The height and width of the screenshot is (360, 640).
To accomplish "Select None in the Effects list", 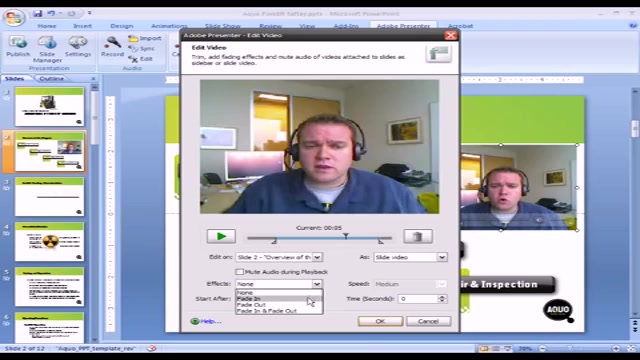I will coord(279,293).
